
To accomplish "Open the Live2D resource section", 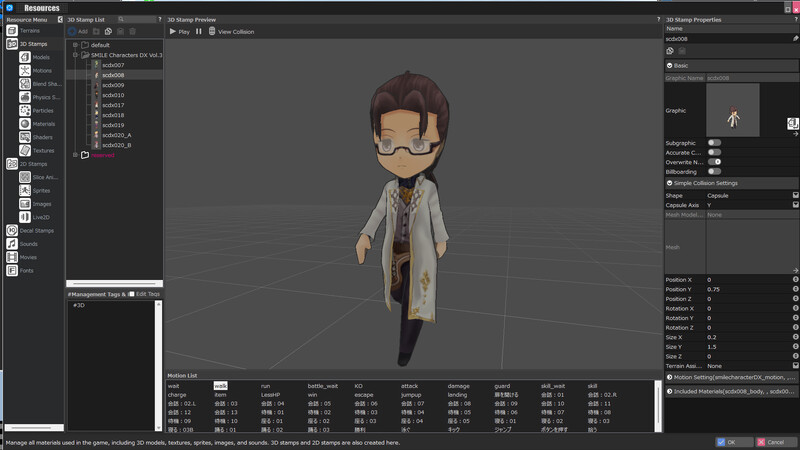I will 40,217.
